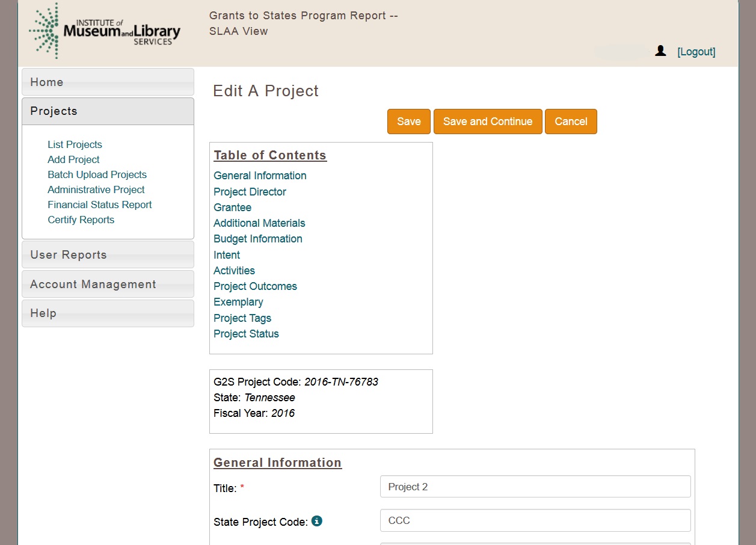This screenshot has height=545, width=756.
Task: Click Save and Continue
Action: [488, 122]
